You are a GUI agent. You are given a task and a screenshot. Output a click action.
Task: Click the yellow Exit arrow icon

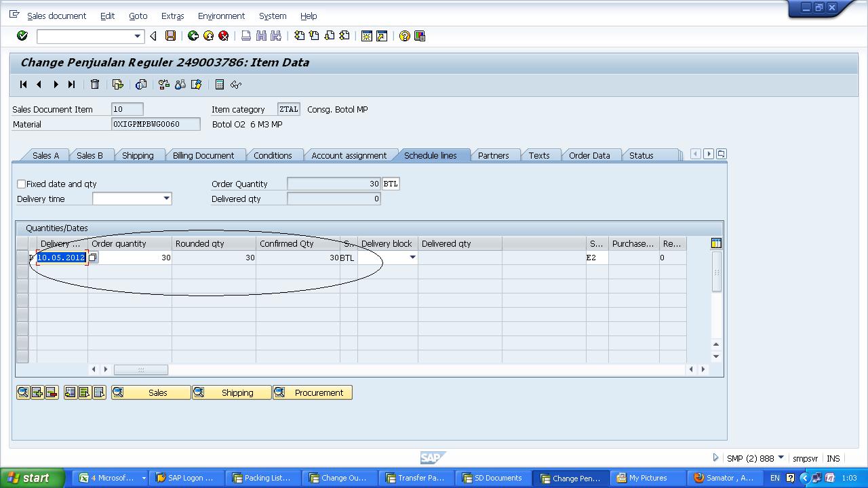pyautogui.click(x=208, y=36)
